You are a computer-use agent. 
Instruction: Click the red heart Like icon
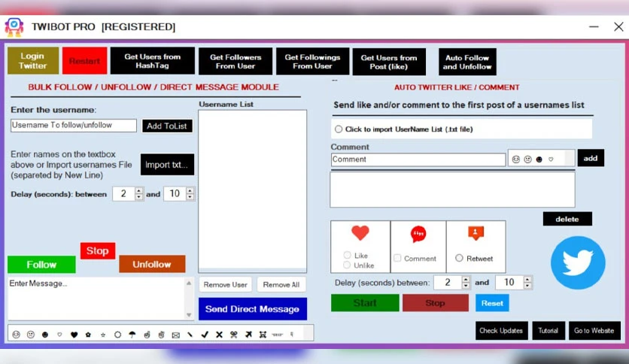(360, 233)
